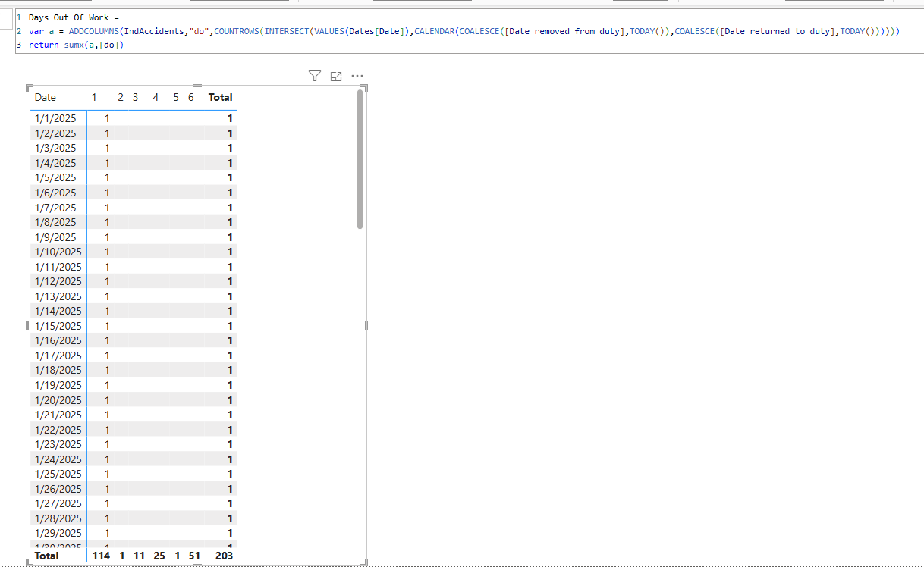Select the row labeled 1/9/2025
The image size is (924, 567).
(x=134, y=237)
